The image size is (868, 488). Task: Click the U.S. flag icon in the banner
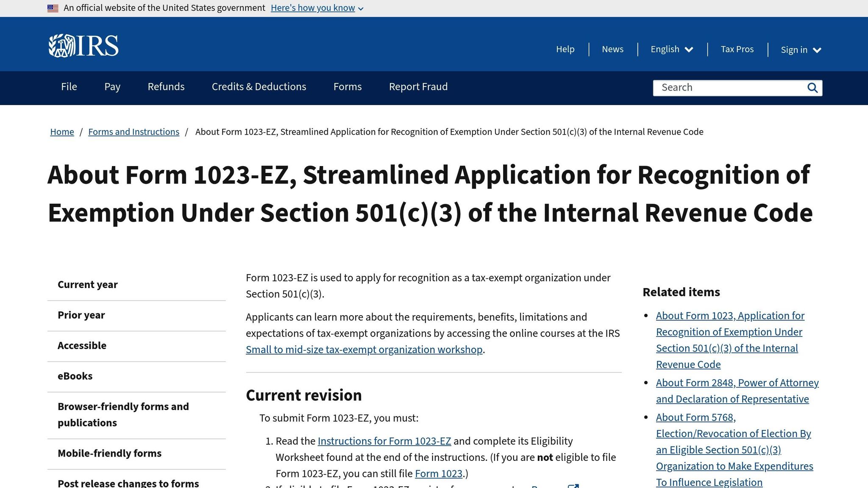tap(53, 7)
